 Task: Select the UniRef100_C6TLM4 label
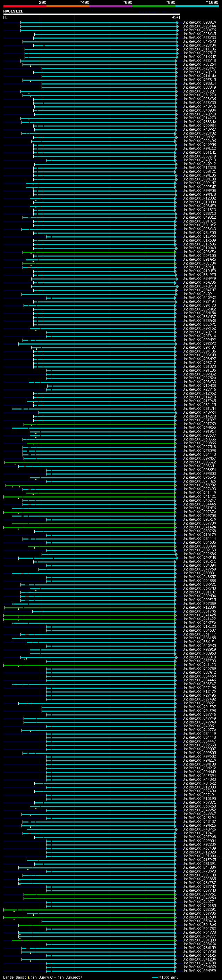pos(199,408)
